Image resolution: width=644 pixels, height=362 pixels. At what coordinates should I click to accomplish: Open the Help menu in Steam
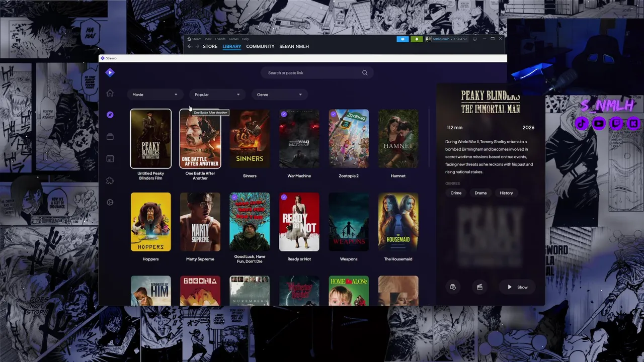coord(245,39)
